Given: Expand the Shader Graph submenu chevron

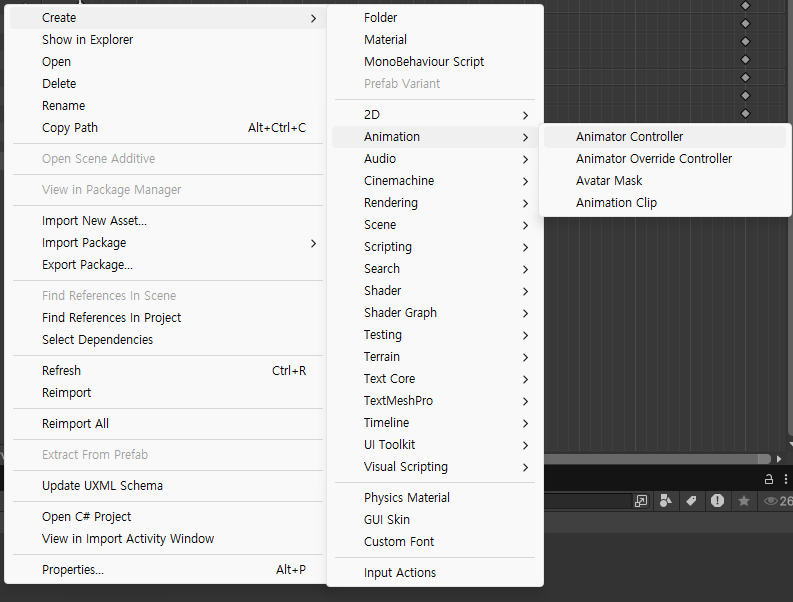Looking at the screenshot, I should click(525, 313).
